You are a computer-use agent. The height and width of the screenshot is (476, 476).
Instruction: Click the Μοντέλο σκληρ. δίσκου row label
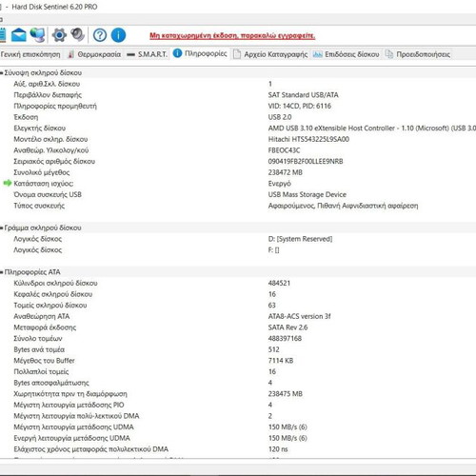coord(50,139)
